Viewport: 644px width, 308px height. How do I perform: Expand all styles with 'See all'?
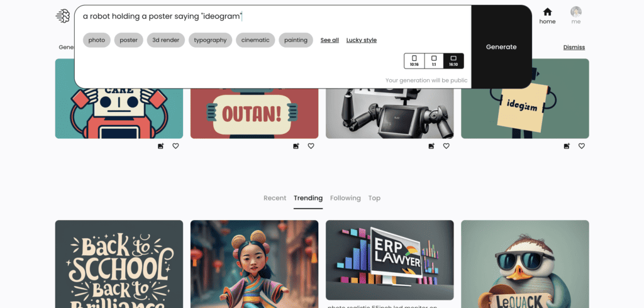(330, 40)
